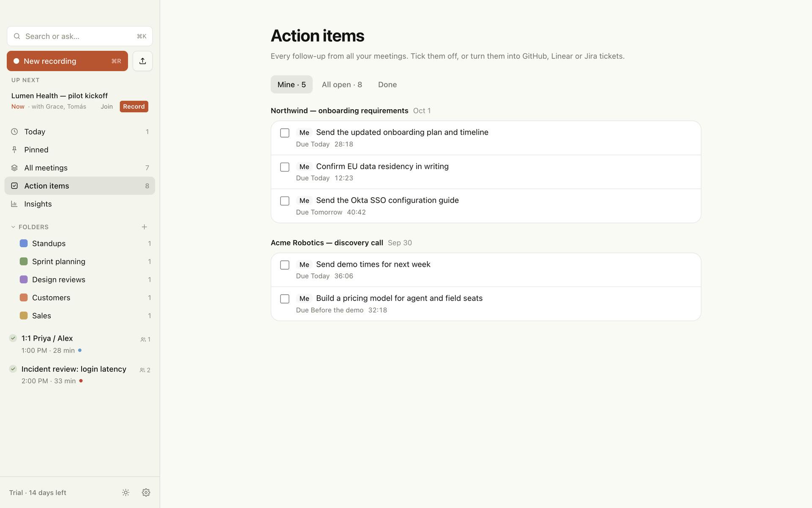Click the green check icon beside 1:1 Priya / Alex
The image size is (812, 508).
[x=13, y=338]
